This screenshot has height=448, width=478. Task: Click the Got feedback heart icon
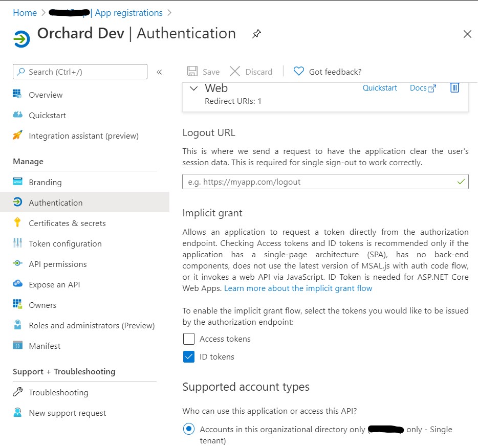click(x=298, y=71)
